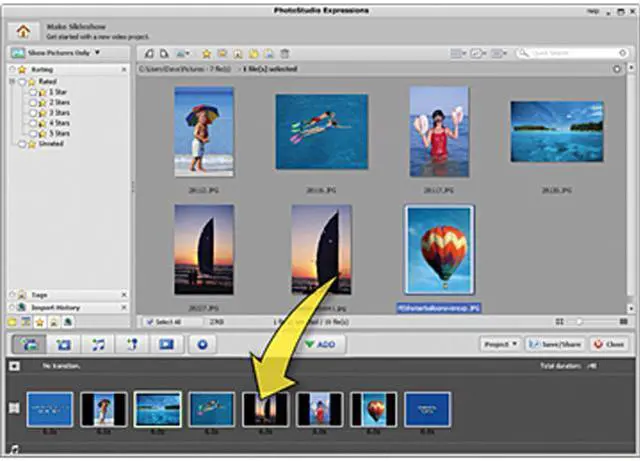Expand the Tags panel header
Viewport: 640px width, 461px height.
click(68, 294)
